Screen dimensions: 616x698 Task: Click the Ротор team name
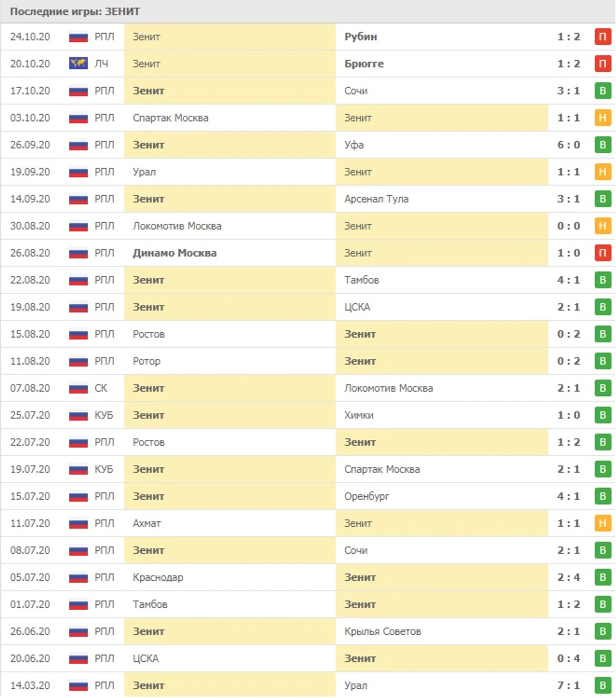click(146, 361)
